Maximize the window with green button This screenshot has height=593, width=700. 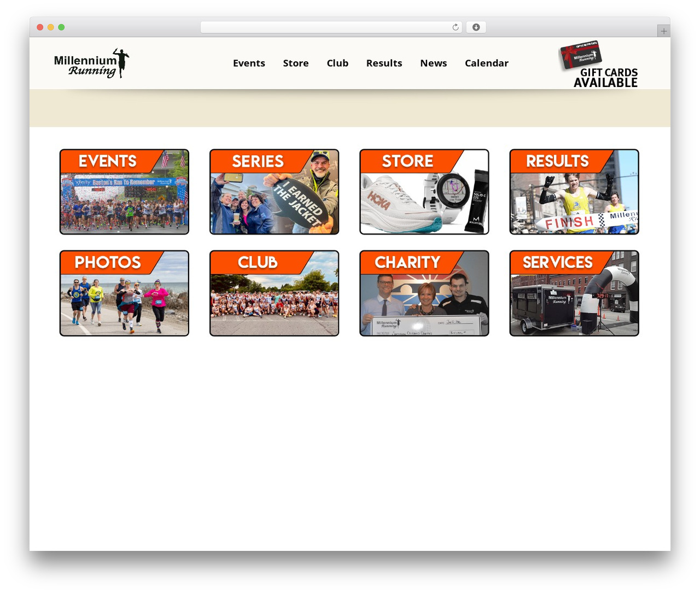click(x=61, y=27)
